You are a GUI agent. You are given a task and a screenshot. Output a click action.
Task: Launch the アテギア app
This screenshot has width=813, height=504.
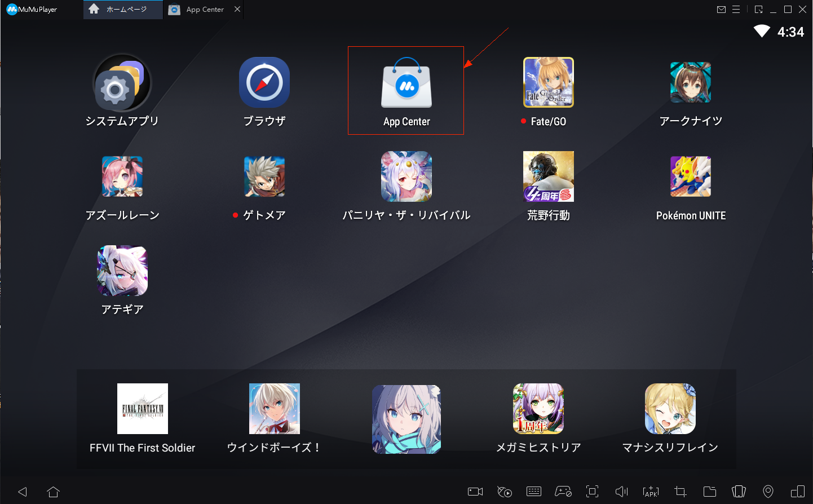pos(122,271)
